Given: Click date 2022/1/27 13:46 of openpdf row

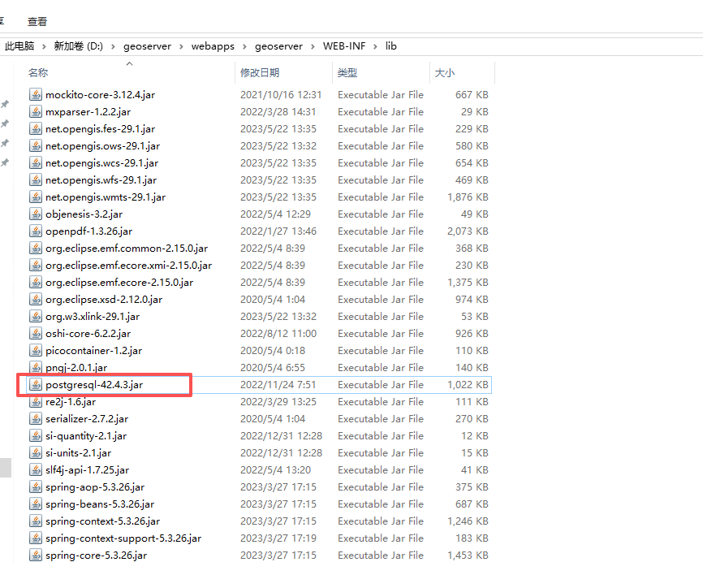Looking at the screenshot, I should pyautogui.click(x=278, y=231).
